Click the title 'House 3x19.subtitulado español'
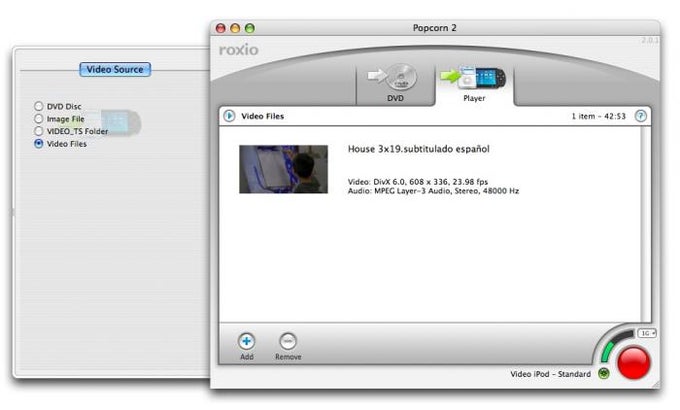680x410 pixels. tap(418, 149)
